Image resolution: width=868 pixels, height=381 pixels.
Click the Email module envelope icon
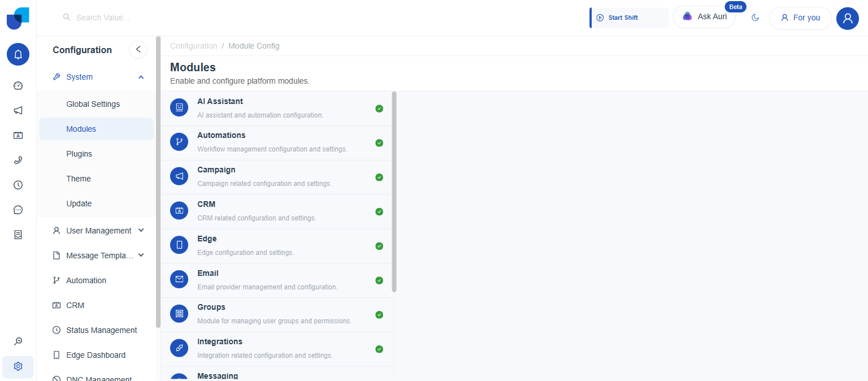(179, 280)
